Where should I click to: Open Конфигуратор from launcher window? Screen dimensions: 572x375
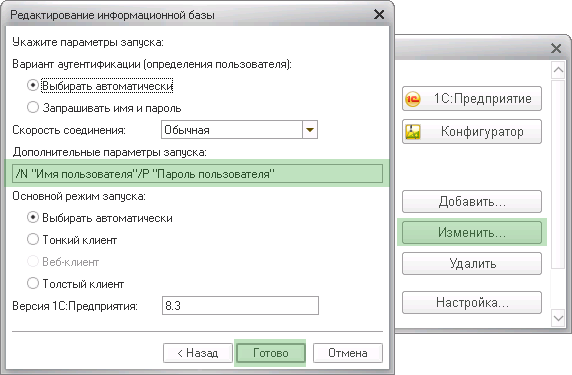click(x=472, y=131)
